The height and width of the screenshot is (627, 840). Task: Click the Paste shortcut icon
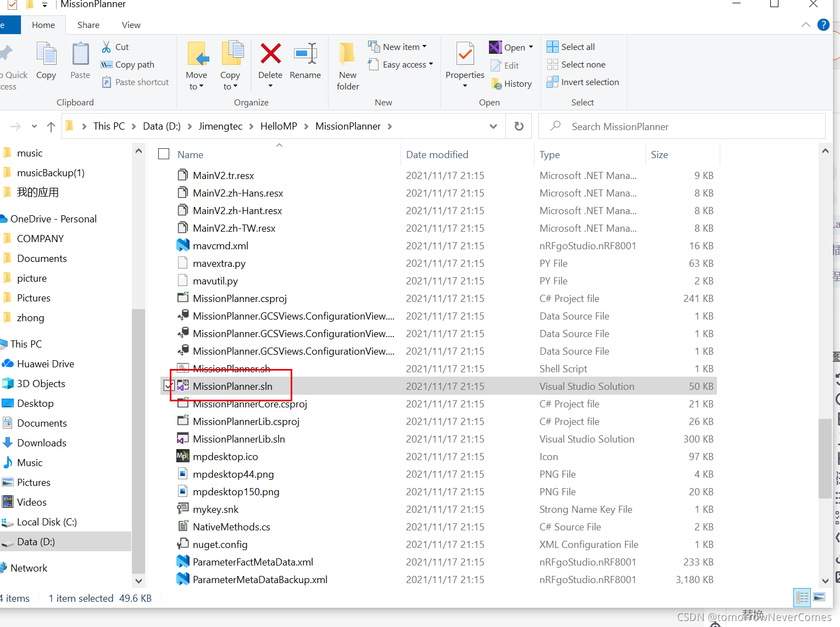[x=107, y=82]
